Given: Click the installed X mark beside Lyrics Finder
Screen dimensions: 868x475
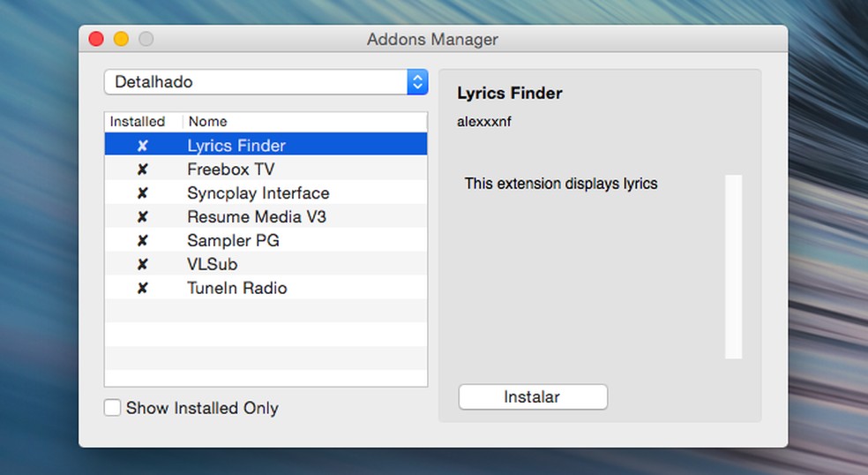Looking at the screenshot, I should (x=142, y=146).
